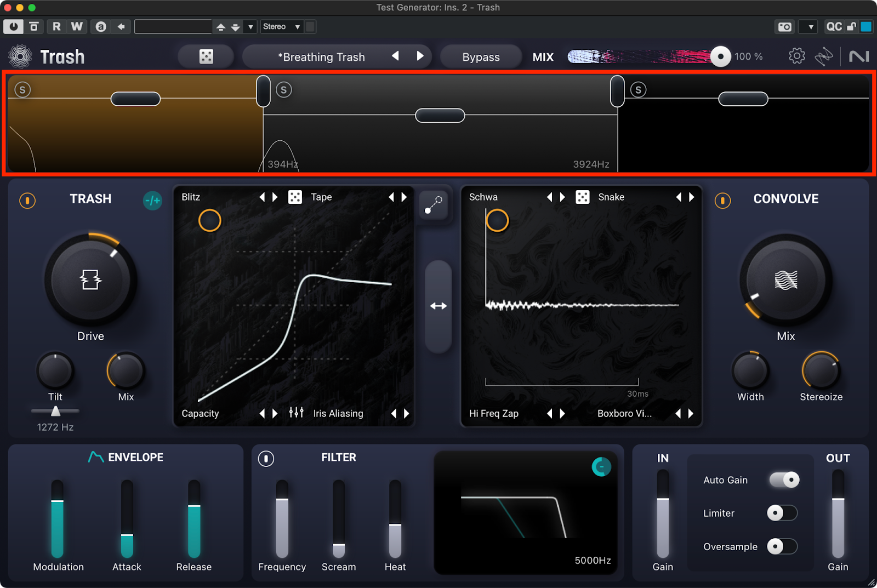This screenshot has width=877, height=588.
Task: Toggle the Auto Gain switch
Action: coord(784,480)
